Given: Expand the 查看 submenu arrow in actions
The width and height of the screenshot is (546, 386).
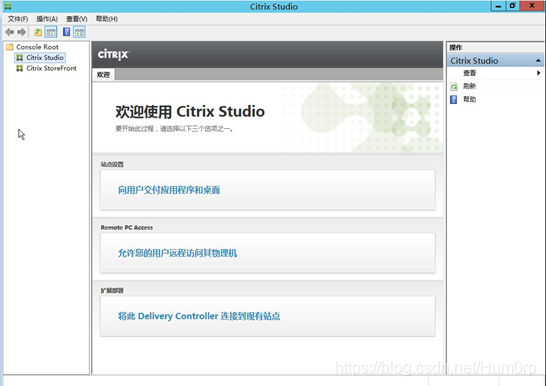Looking at the screenshot, I should coord(538,73).
